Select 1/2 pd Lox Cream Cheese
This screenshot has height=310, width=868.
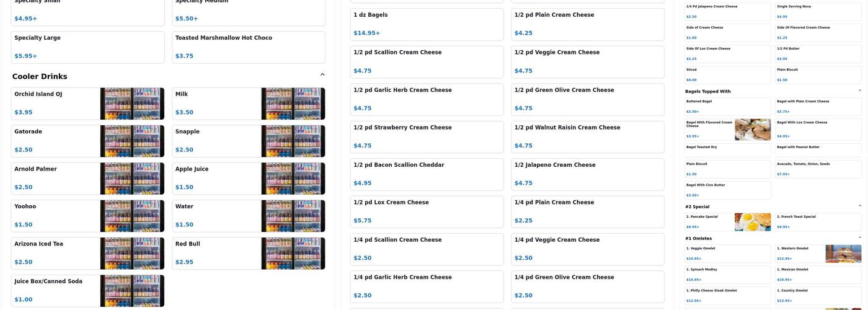pos(427,211)
